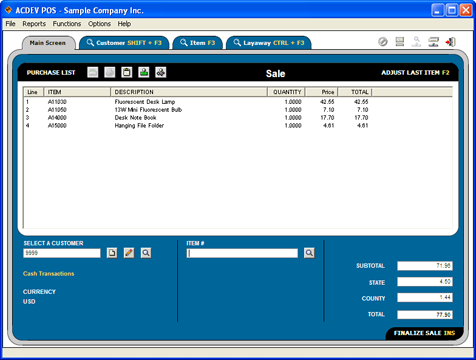This screenshot has height=360, width=476.
Task: Select the Hanging File Folder row
Action: click(x=238, y=126)
